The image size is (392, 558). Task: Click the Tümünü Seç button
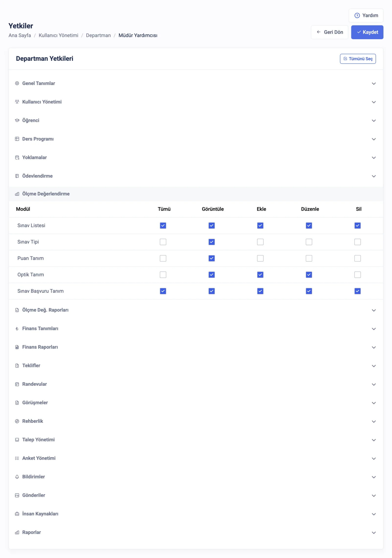coord(358,59)
